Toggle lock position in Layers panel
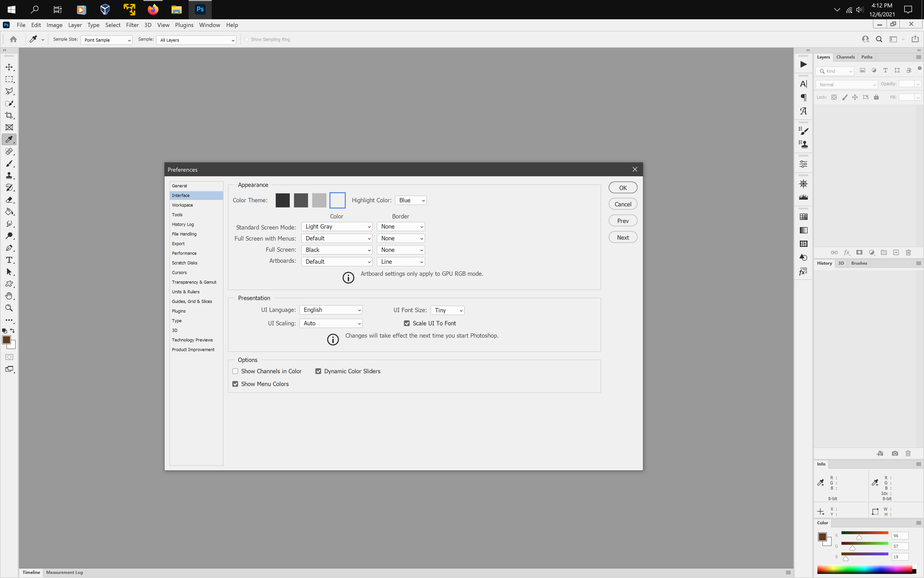Viewport: 924px width, 578px height. [x=855, y=98]
